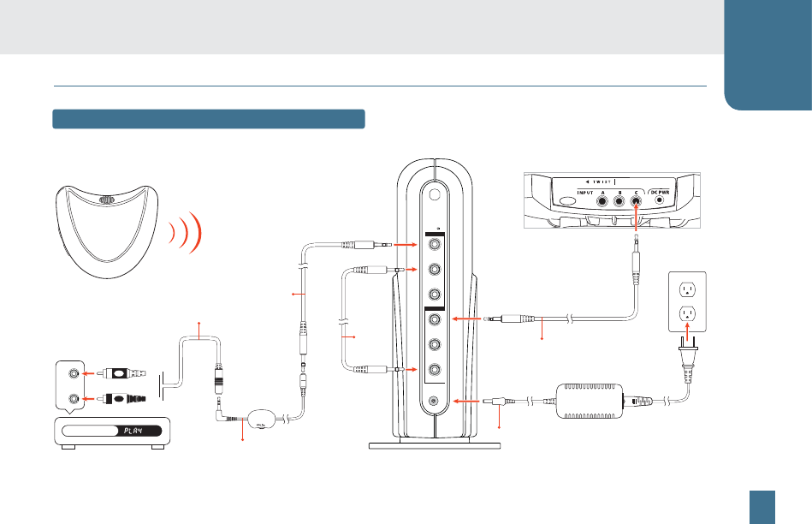Click the lower socket of the wall outlet
Viewport: 812px width, 524px height.
click(687, 314)
